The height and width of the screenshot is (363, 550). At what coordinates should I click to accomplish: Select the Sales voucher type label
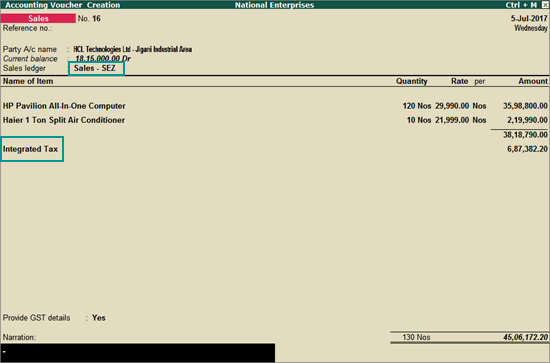coord(38,18)
